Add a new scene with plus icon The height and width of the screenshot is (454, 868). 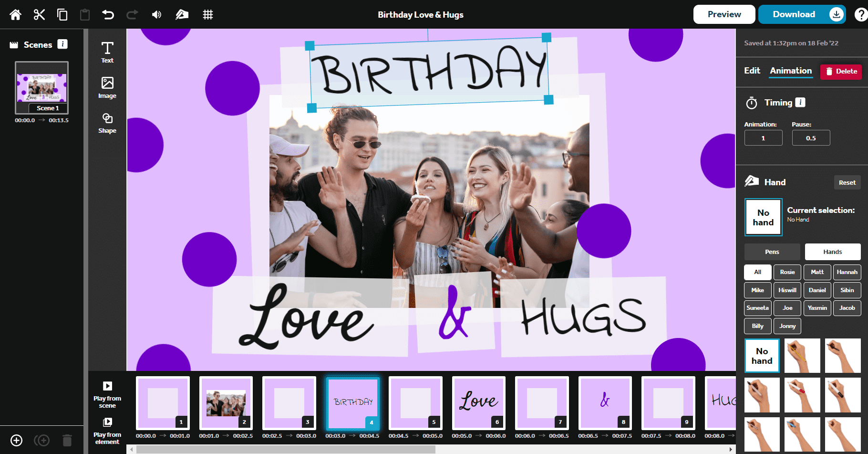coord(17,440)
